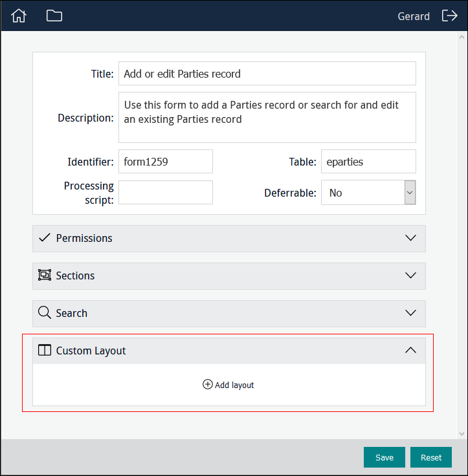Click the Add layout link
Viewport: 468px width, 476px height.
pyautogui.click(x=234, y=385)
